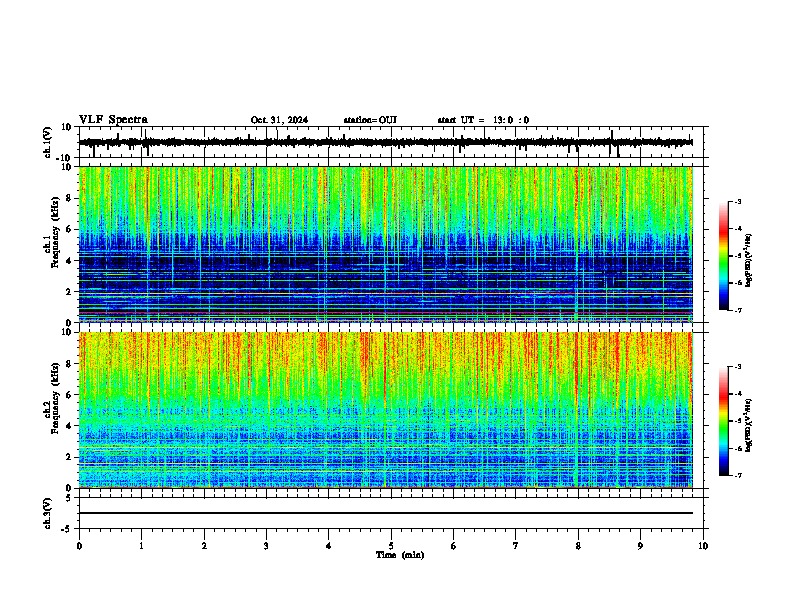The width and height of the screenshot is (792, 612).
Task: Click the "Time (min)" axis title
Action: pos(400,555)
